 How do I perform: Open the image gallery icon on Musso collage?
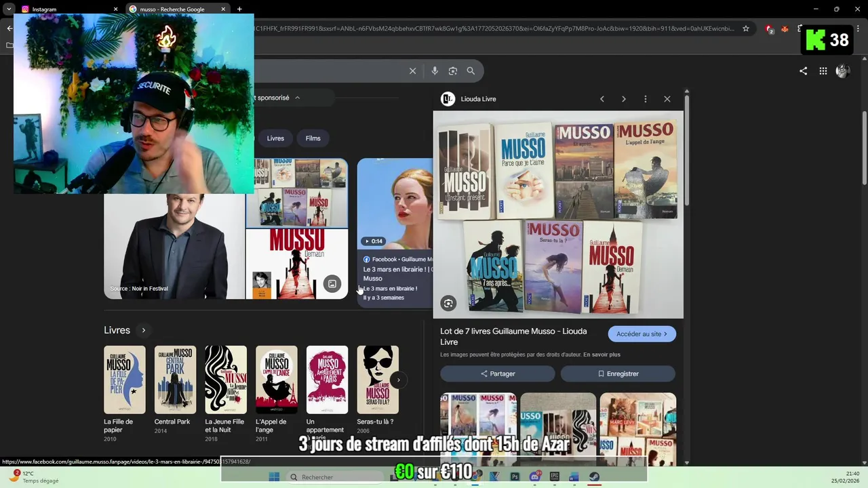[332, 284]
